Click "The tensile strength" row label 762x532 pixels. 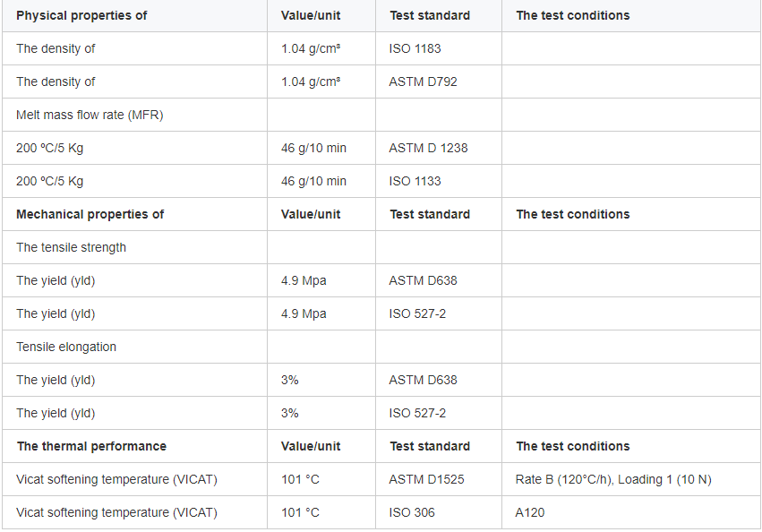click(71, 247)
